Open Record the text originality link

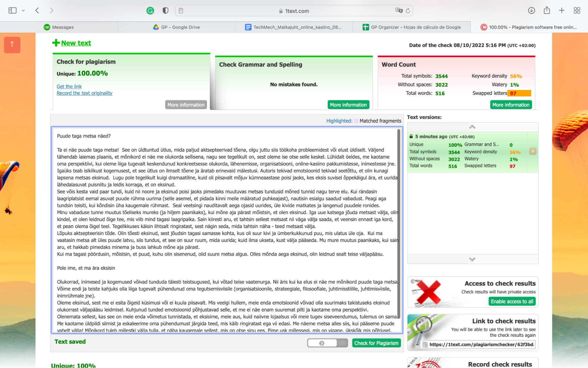click(x=84, y=93)
